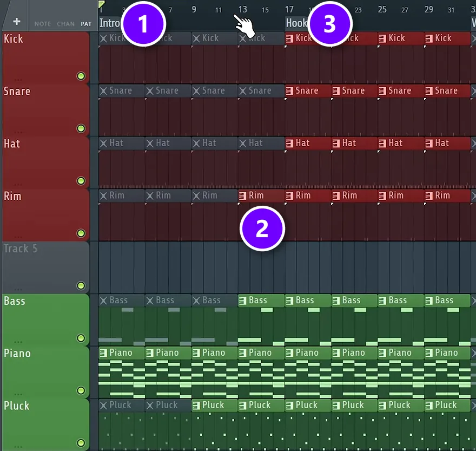Select the Bass clip title at bar 25
The height and width of the screenshot is (451, 476).
tap(398, 300)
